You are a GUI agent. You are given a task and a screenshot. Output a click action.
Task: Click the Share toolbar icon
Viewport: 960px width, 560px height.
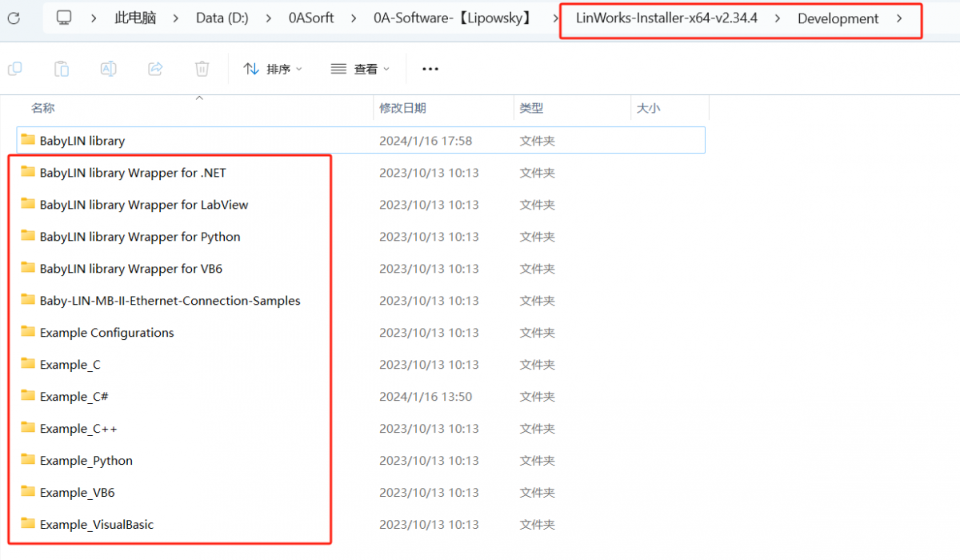pyautogui.click(x=155, y=69)
